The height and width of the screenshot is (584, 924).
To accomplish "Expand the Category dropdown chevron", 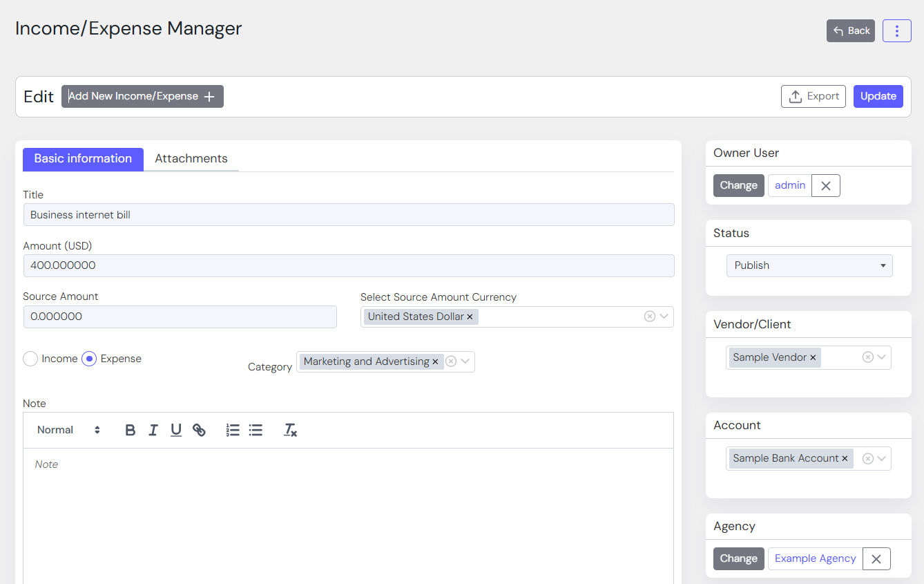I will (465, 361).
